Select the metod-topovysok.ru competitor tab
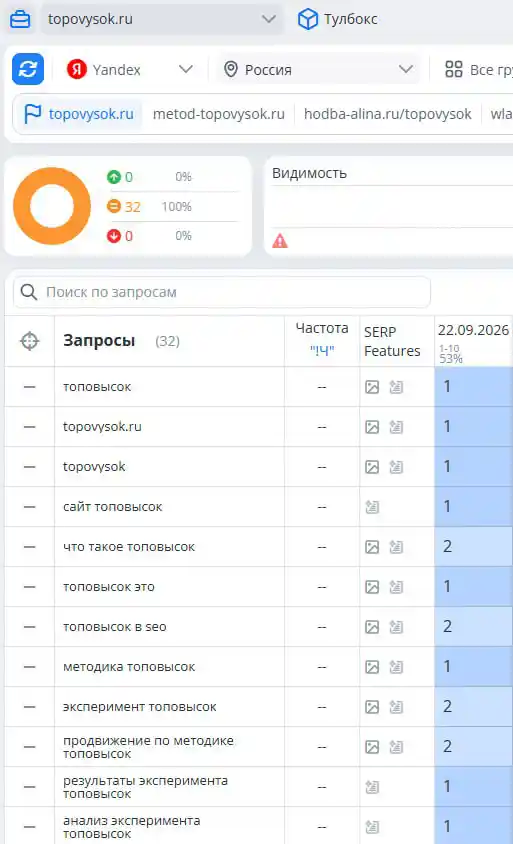Screen dimensions: 513x844 click(x=219, y=114)
